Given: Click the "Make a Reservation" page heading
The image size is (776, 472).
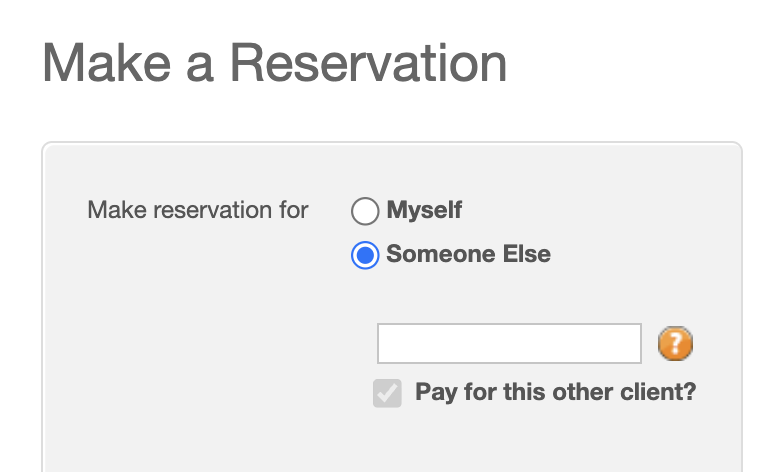Looking at the screenshot, I should (x=275, y=63).
